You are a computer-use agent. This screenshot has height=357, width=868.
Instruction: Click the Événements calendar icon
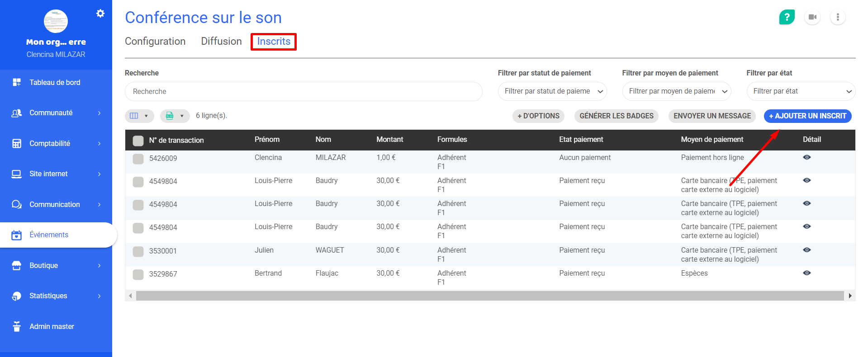pyautogui.click(x=17, y=235)
